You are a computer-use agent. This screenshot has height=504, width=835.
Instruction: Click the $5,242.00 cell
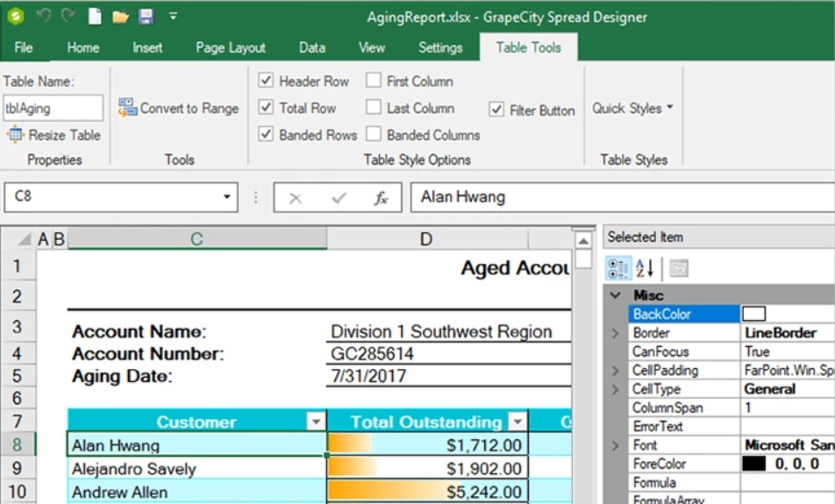tap(427, 492)
